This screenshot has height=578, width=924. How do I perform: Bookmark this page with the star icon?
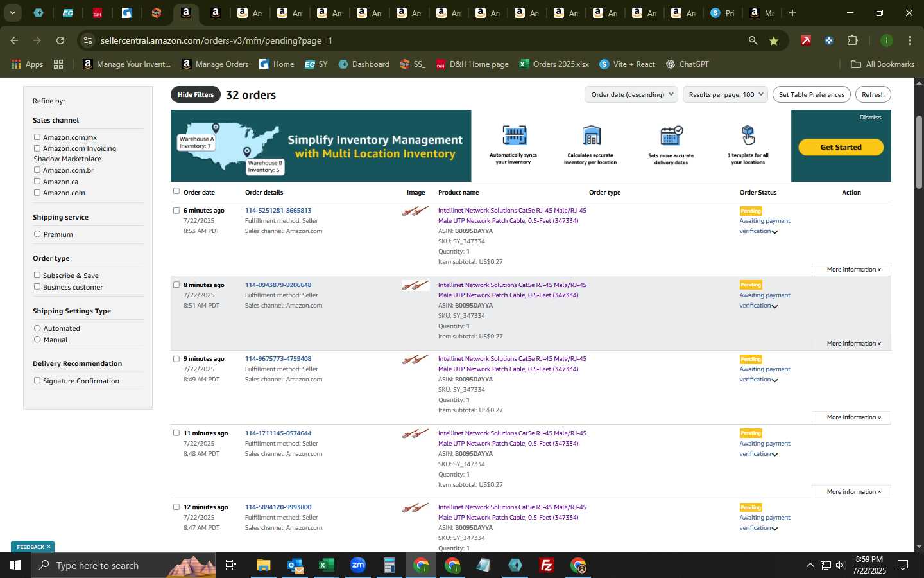coord(774,40)
